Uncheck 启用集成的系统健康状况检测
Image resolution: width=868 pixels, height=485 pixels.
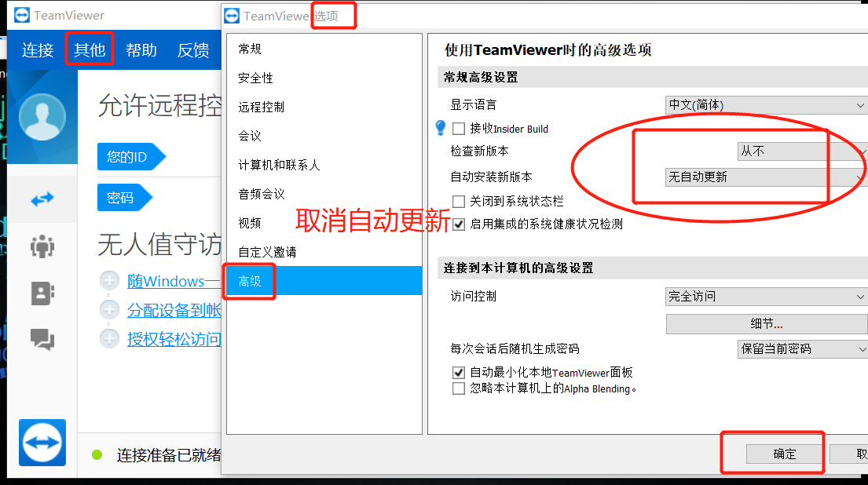click(459, 224)
